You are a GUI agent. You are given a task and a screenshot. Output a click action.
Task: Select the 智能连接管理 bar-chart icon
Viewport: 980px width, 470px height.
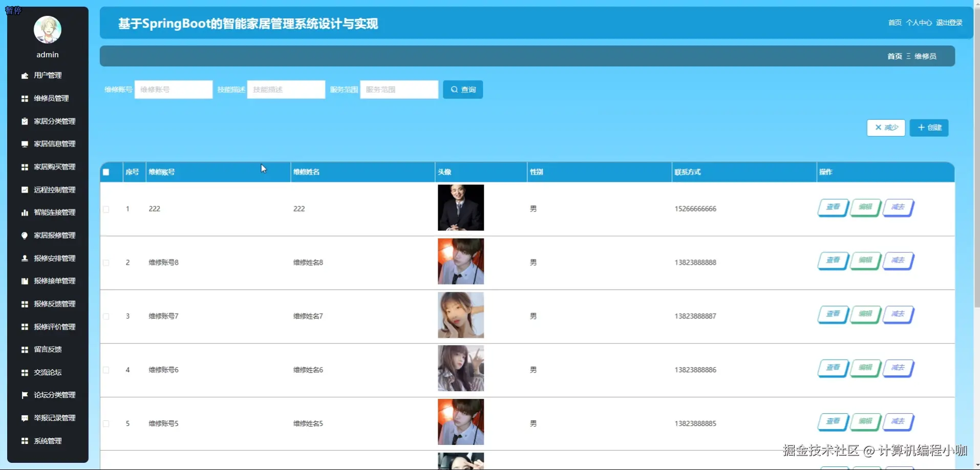25,212
